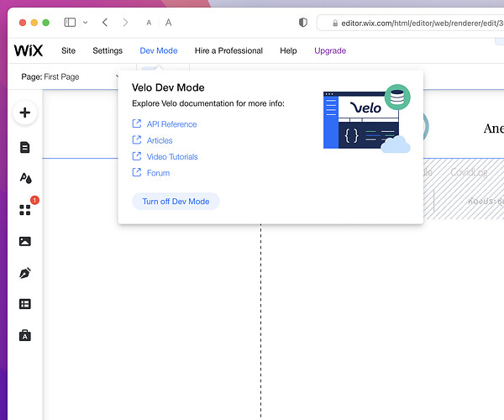Click the striped CovidLog menu area
Screen dimensions: 504x420
point(463,189)
